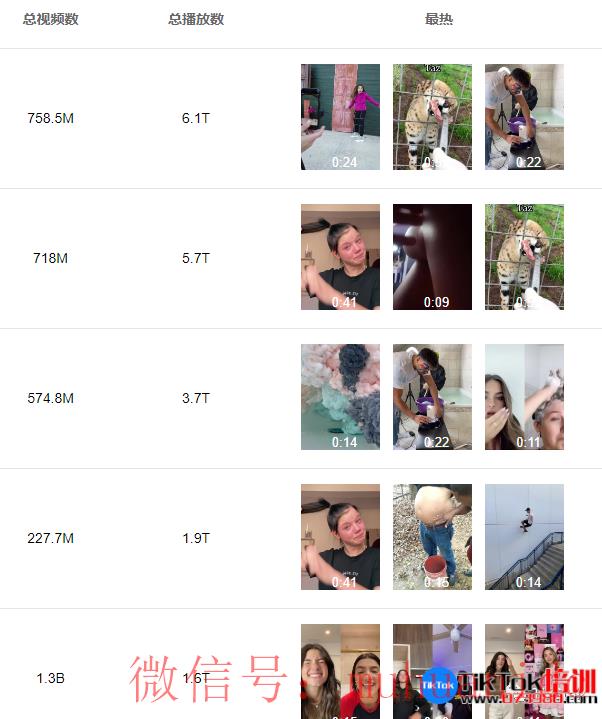602x719 pixels.
Task: Open the girl in pink jacket video thumbnail
Action: point(340,117)
